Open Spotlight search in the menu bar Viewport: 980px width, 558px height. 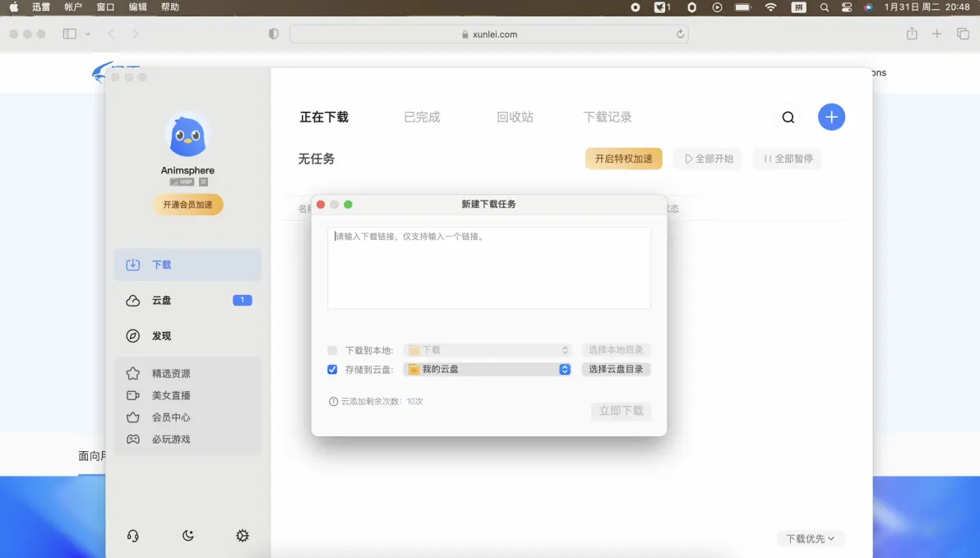(x=825, y=7)
